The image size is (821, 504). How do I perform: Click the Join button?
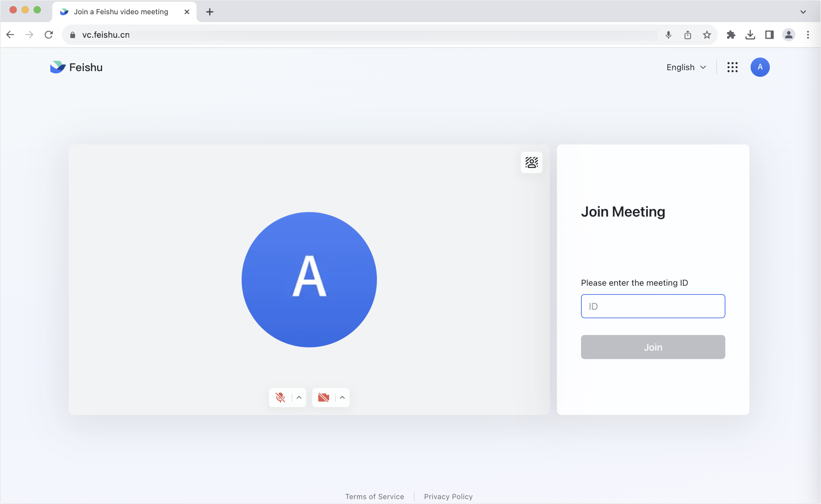653,347
